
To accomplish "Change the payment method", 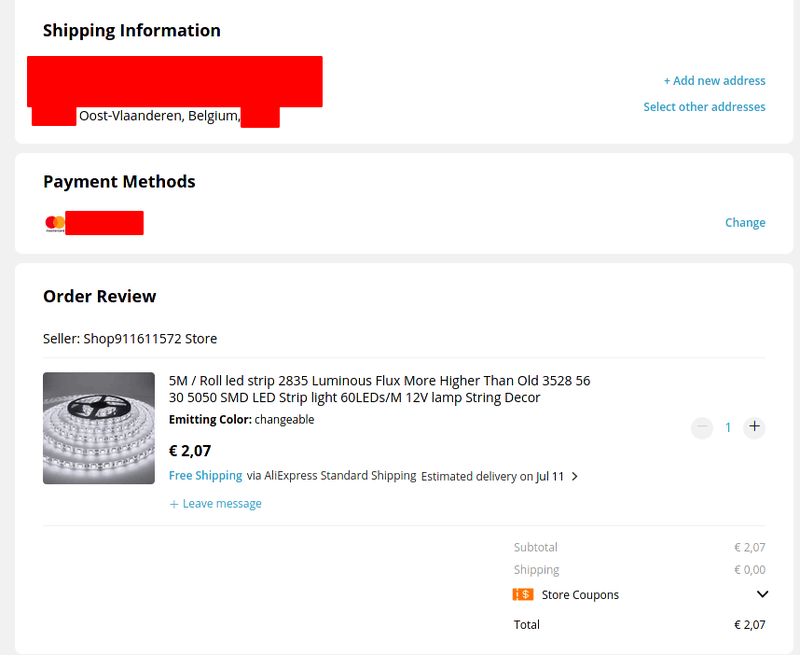I will 745,223.
